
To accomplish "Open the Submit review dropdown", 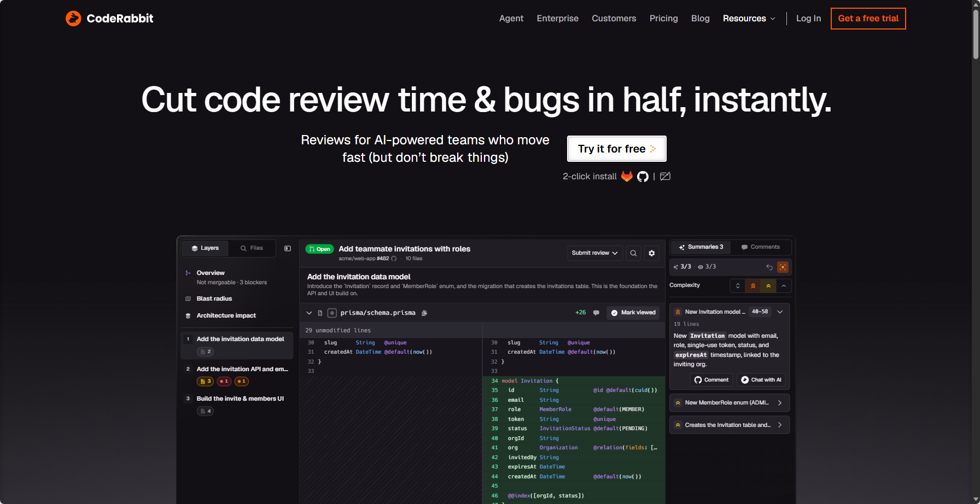I will [594, 253].
